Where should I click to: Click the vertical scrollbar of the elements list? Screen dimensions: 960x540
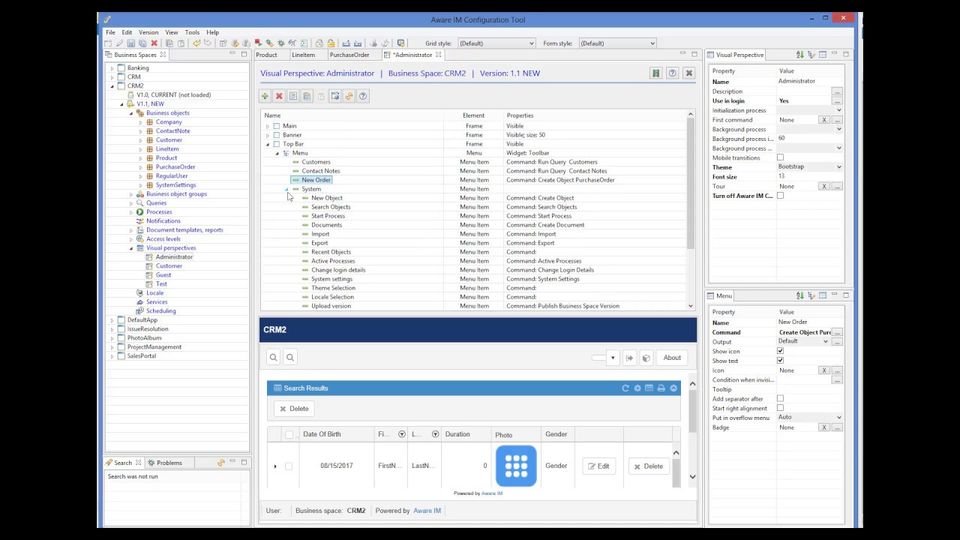[690, 184]
